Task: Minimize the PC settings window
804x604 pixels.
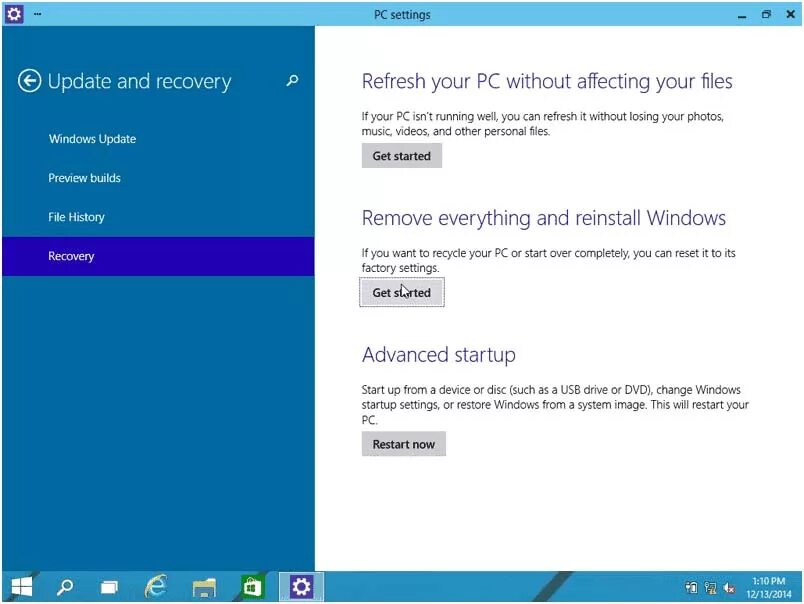Action: tap(742, 15)
